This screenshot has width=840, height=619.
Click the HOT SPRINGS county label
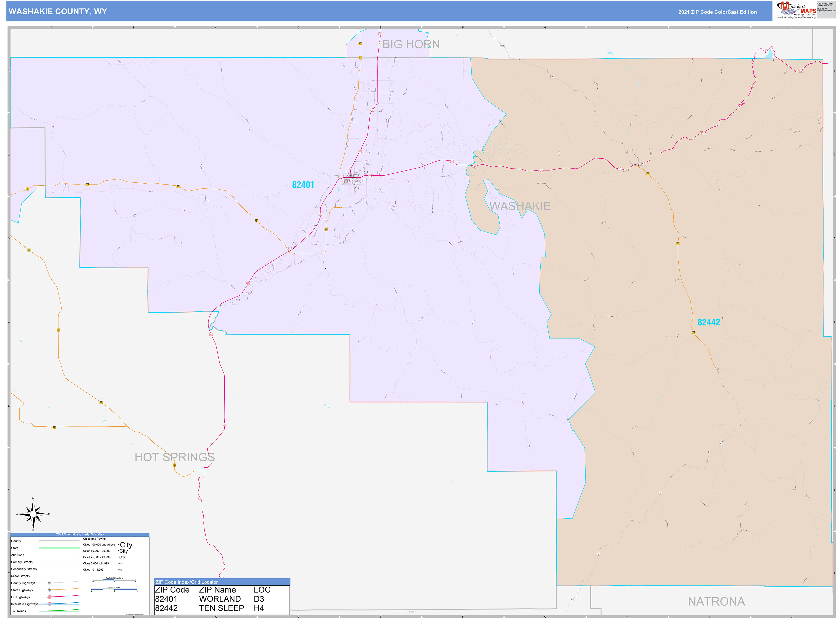pos(175,457)
